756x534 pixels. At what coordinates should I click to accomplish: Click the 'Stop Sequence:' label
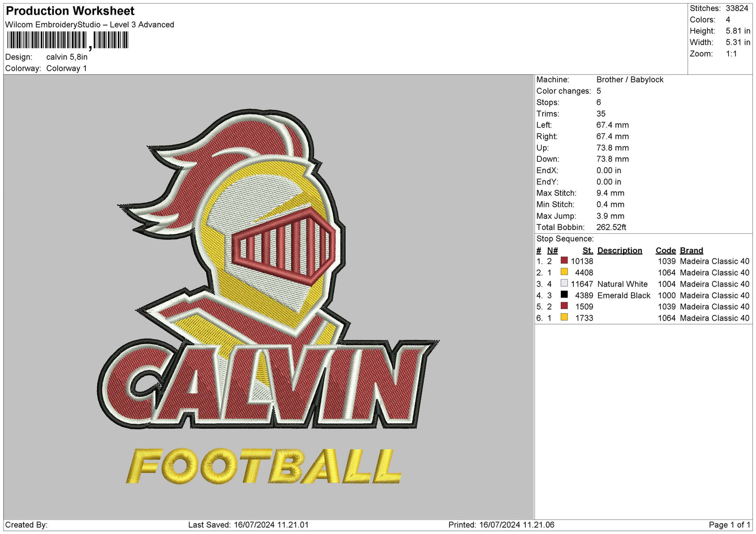[x=565, y=239]
